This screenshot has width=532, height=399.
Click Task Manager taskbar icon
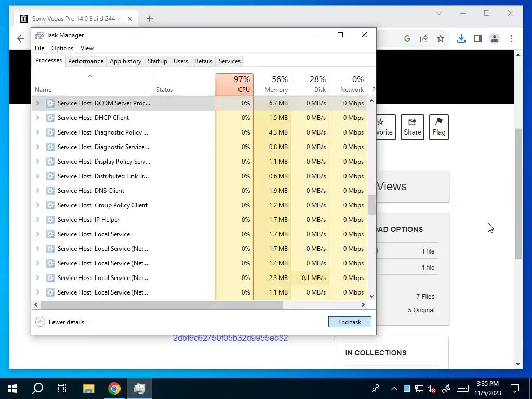(x=139, y=388)
